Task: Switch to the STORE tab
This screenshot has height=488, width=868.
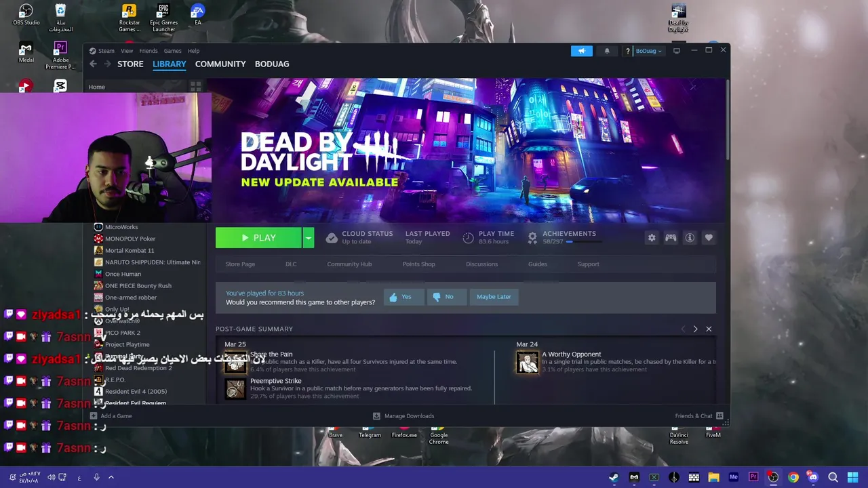Action: coord(130,64)
